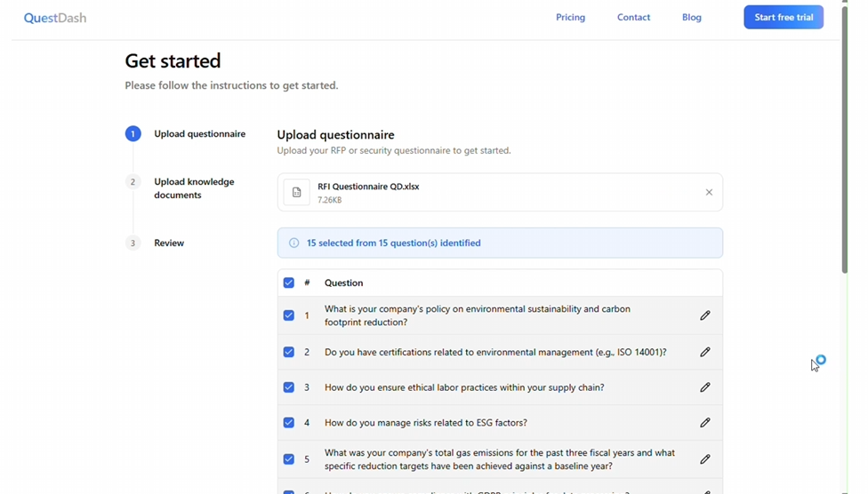Click Start free trial button

(784, 17)
